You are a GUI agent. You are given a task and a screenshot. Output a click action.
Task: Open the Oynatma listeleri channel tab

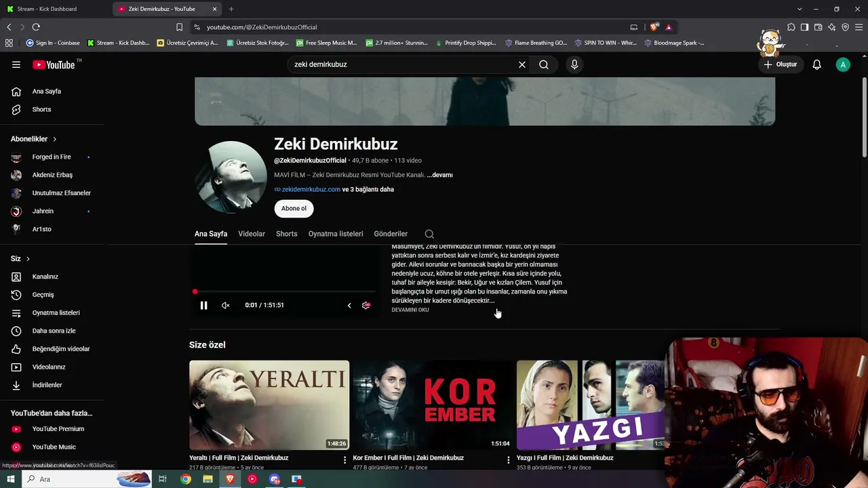click(336, 234)
